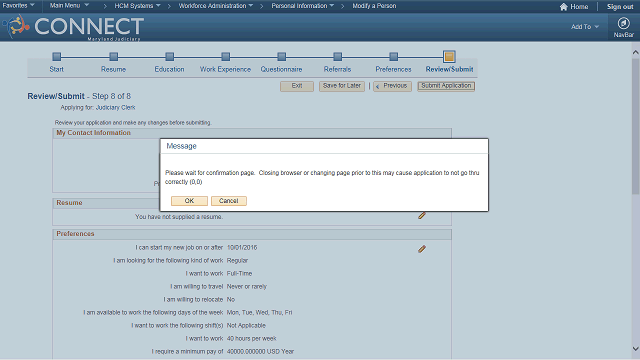Click the CONNECT Maryland Judiciary logo
Viewport: 640px width, 360px height.
(73, 27)
